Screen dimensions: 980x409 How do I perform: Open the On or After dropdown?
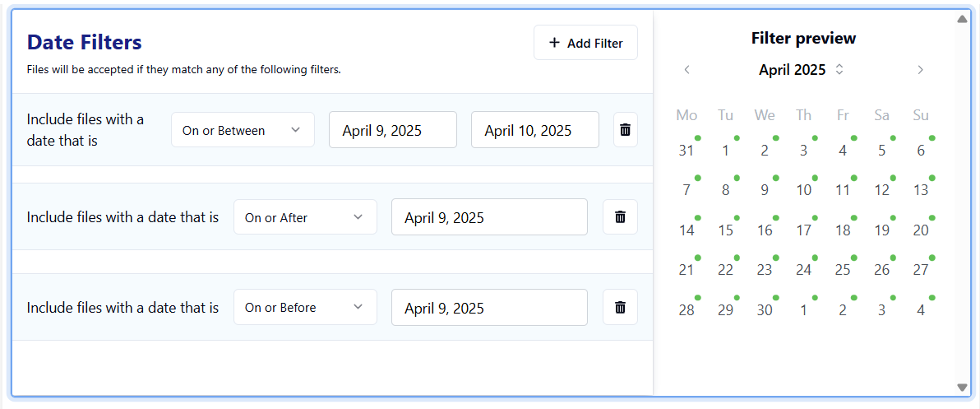click(305, 217)
